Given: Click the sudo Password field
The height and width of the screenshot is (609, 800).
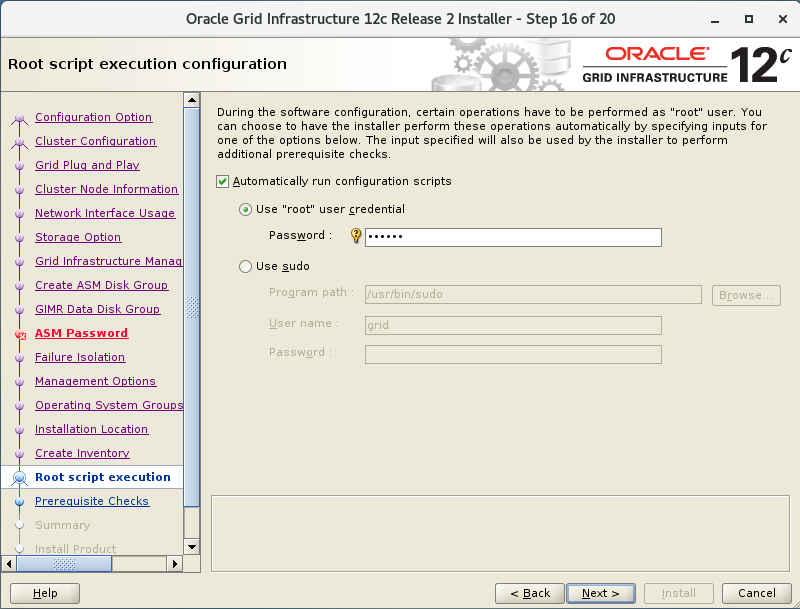Looking at the screenshot, I should (513, 354).
